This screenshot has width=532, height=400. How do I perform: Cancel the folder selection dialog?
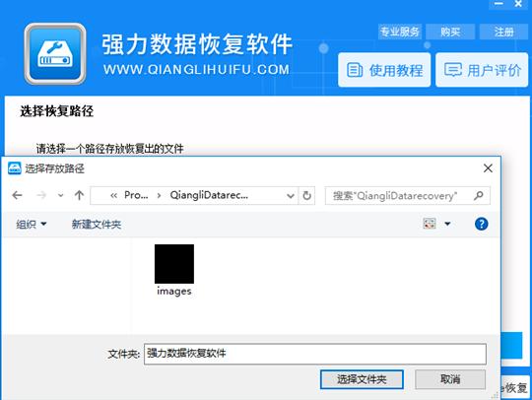tap(450, 379)
